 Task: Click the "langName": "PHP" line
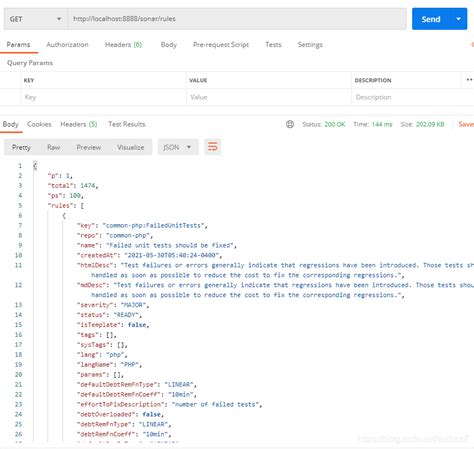coord(109,365)
